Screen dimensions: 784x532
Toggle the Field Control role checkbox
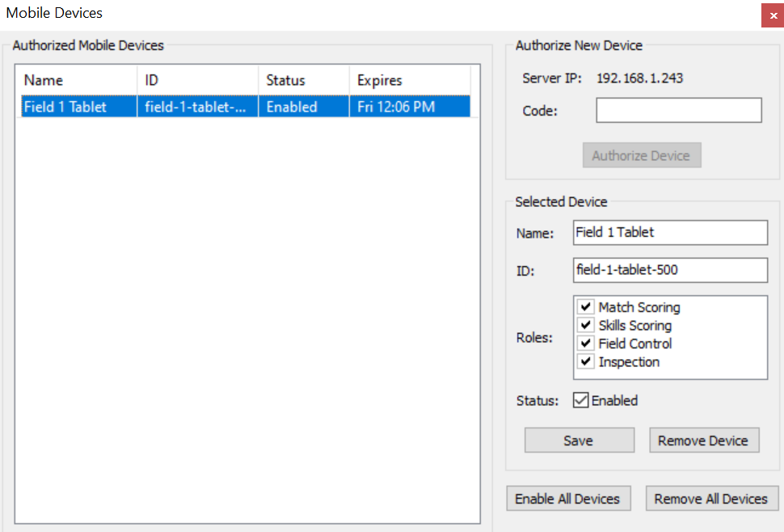click(586, 344)
